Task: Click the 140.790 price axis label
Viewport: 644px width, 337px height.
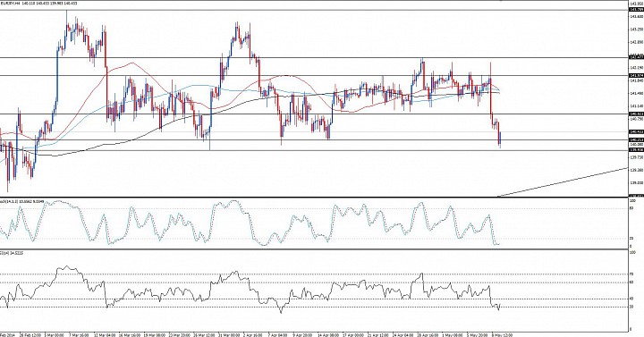Action: coord(636,119)
